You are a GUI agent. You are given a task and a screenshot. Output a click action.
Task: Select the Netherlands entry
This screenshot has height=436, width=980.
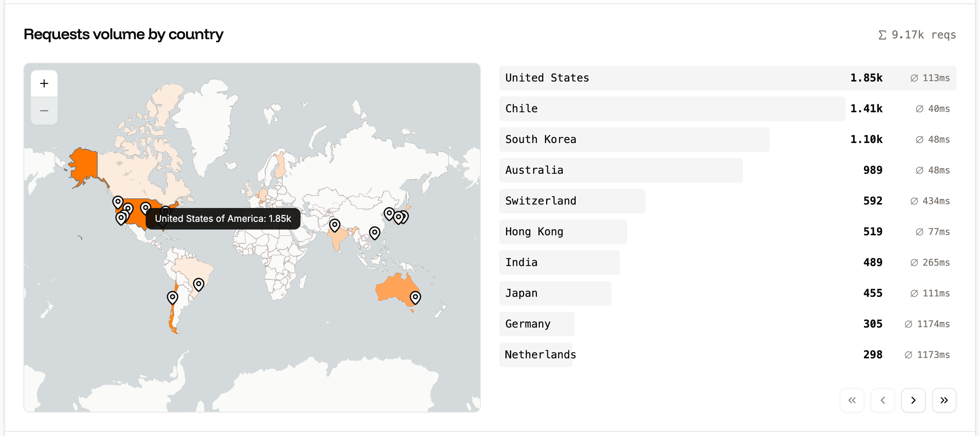(x=537, y=354)
